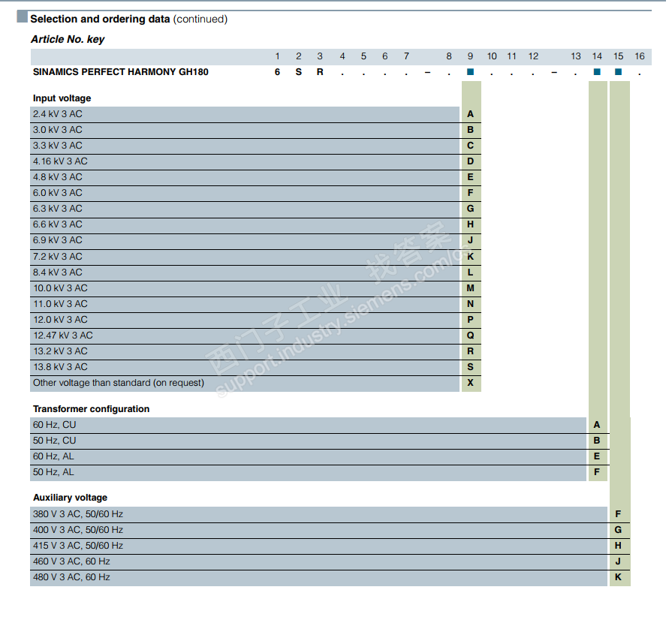672x617 pixels.
Task: Select '415 V 3 AC, 50/60 Hz' row
Action: pos(319,546)
